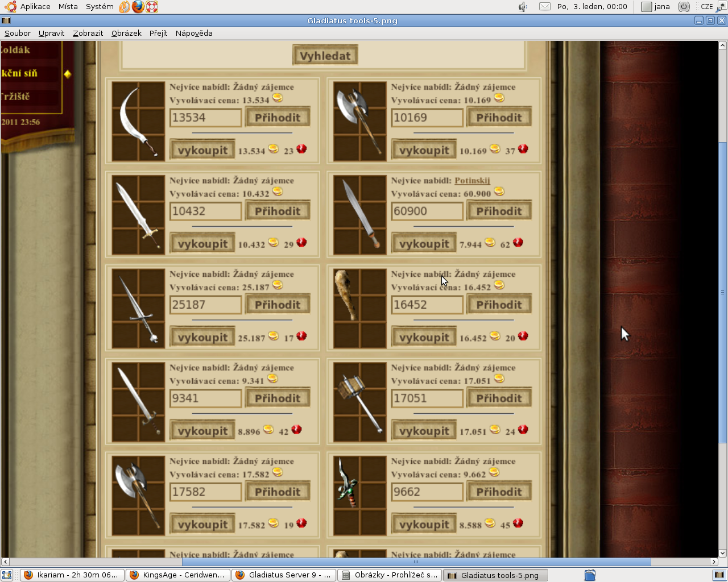
Task: Click the scroll down arrow
Action: tap(723, 553)
